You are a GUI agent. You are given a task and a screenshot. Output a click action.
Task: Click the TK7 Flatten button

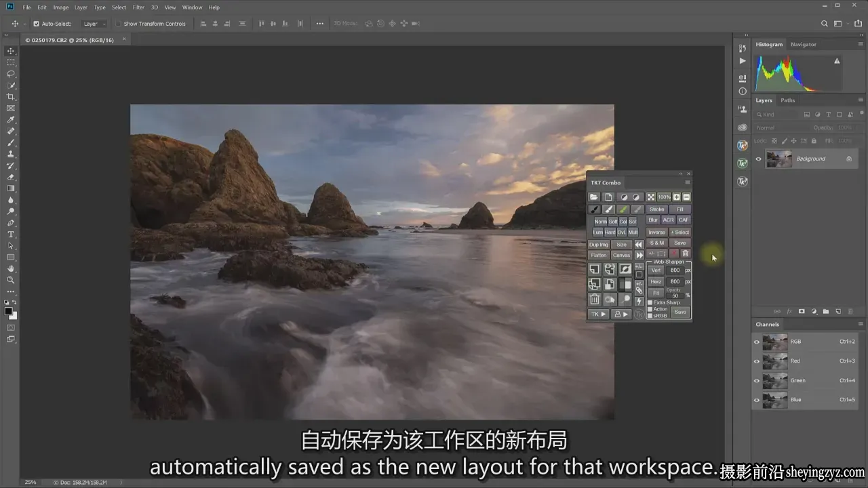coord(599,256)
